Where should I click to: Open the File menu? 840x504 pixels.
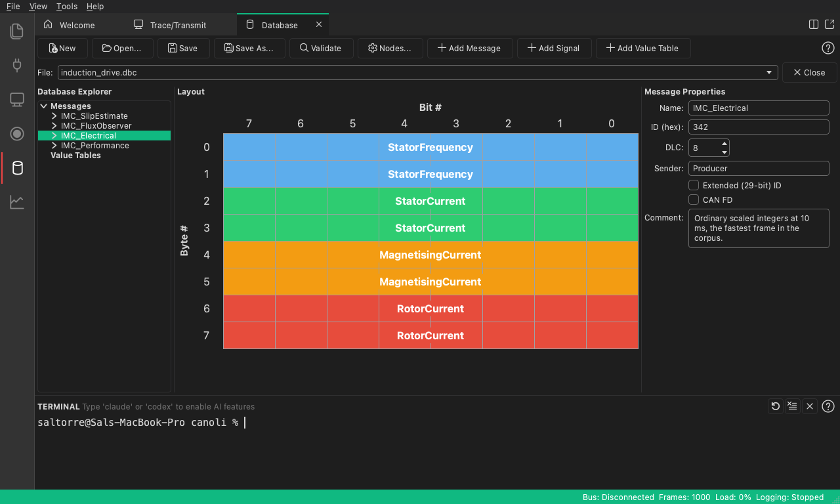pyautogui.click(x=13, y=6)
